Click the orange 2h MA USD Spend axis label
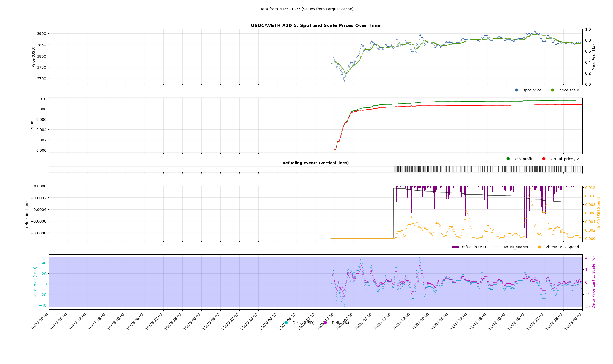 coord(599,214)
